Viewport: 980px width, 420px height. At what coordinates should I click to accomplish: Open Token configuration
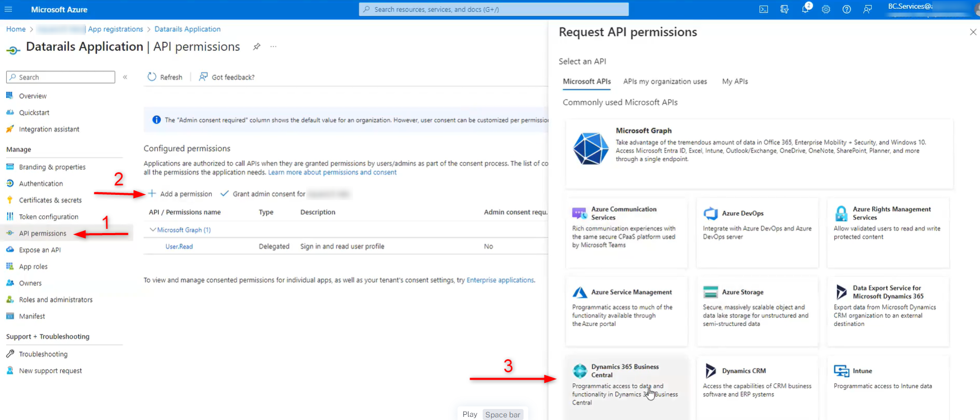(x=48, y=217)
